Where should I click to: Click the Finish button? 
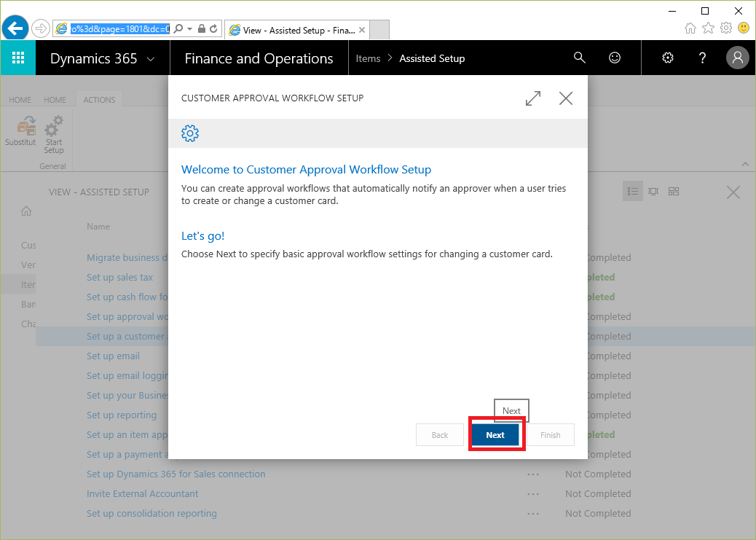(x=550, y=435)
